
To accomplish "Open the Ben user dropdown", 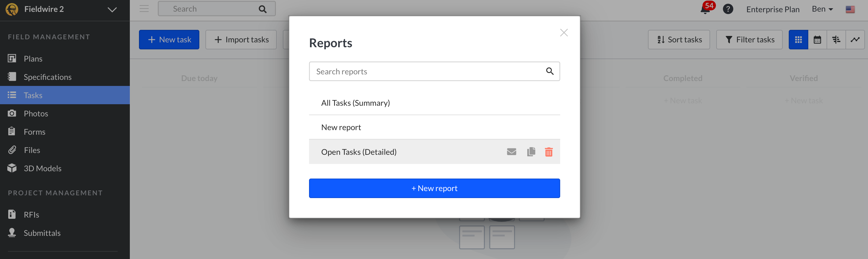I will click(x=822, y=9).
